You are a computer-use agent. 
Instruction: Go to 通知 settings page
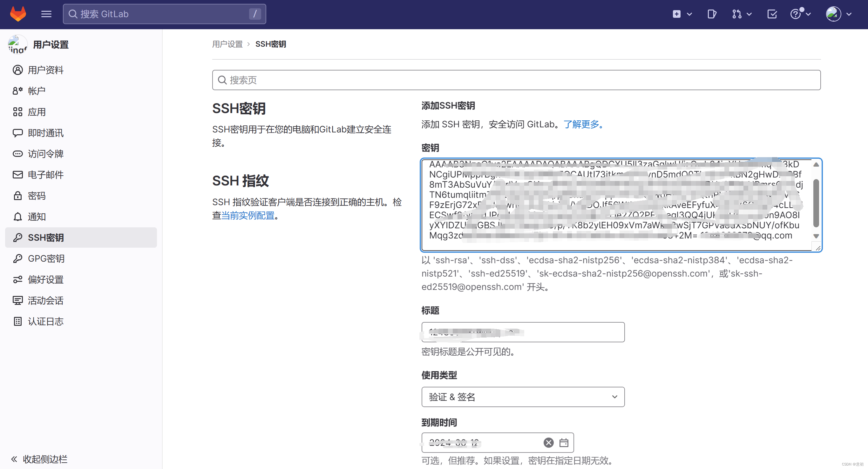point(81,217)
